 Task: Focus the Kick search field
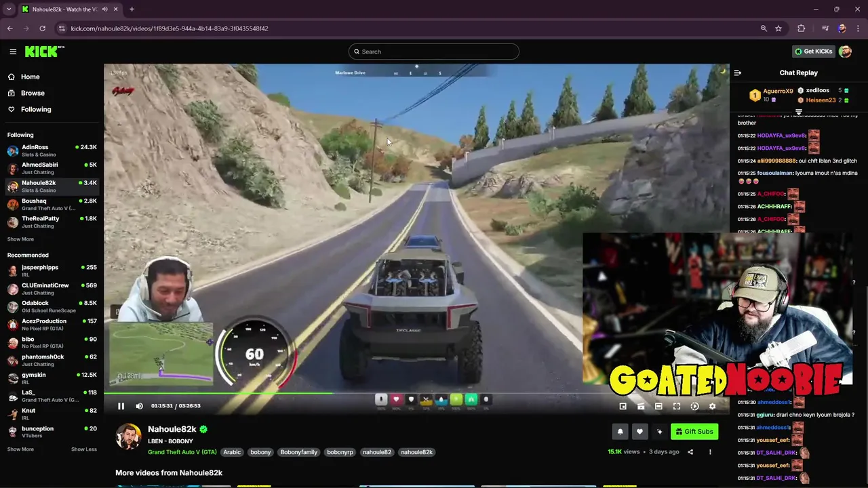tap(434, 52)
